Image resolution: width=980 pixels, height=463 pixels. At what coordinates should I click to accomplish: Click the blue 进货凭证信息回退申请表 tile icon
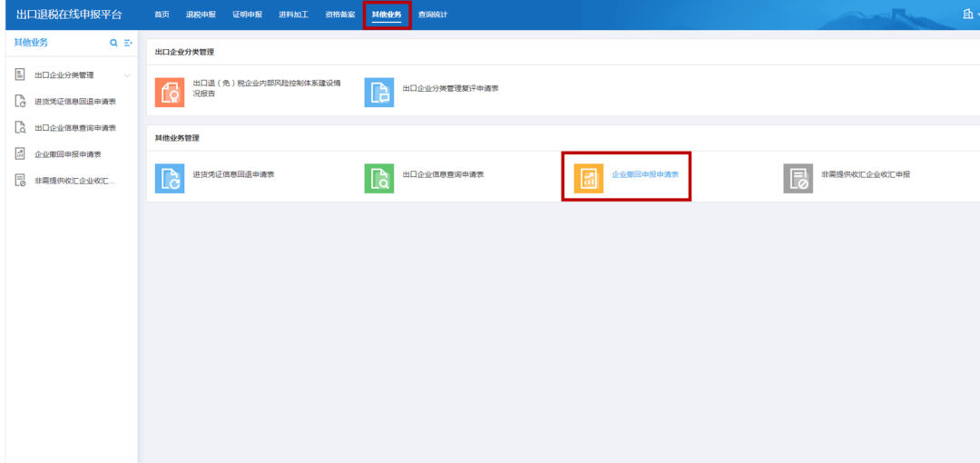[170, 178]
